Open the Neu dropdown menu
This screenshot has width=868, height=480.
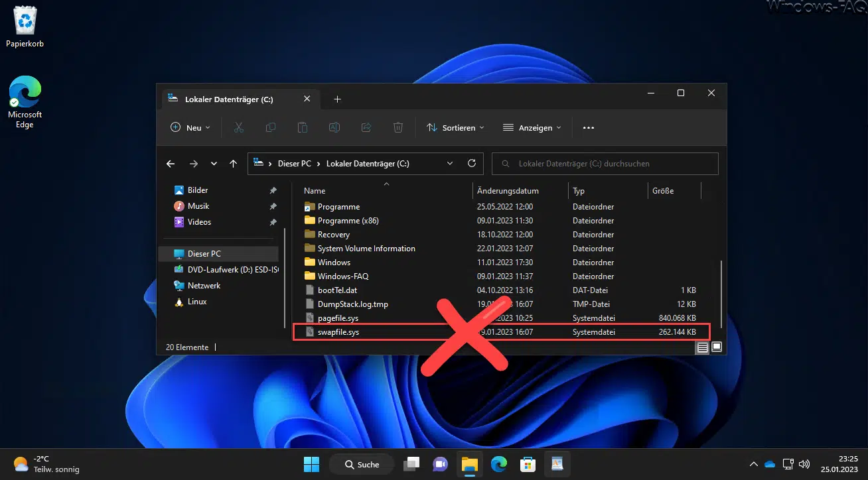(x=190, y=127)
